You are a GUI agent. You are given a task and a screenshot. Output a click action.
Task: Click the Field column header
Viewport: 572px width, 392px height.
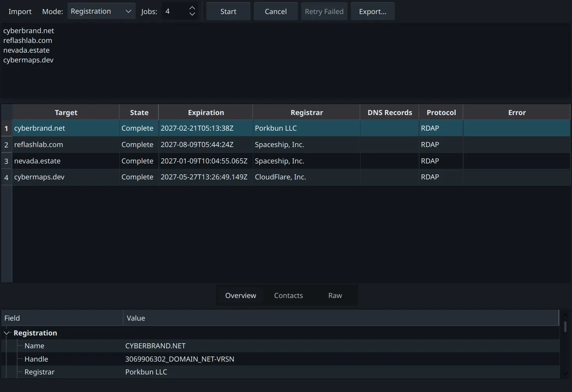point(62,318)
